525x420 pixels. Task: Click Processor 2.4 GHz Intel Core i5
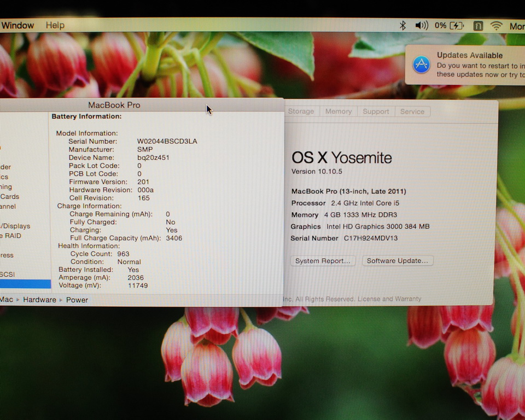click(x=345, y=203)
